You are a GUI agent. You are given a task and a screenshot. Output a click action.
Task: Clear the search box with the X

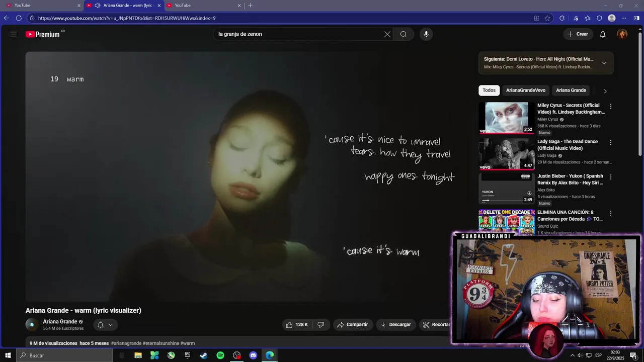(387, 34)
